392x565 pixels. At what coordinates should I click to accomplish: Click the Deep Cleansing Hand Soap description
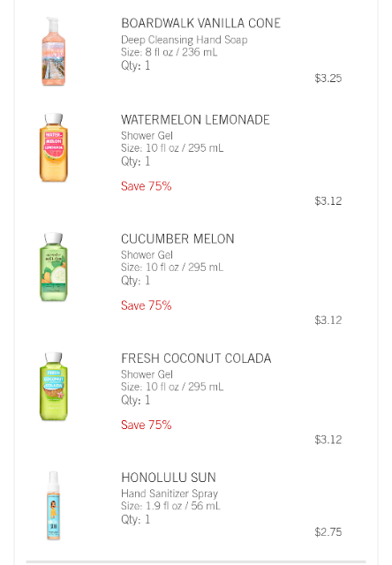click(x=185, y=40)
